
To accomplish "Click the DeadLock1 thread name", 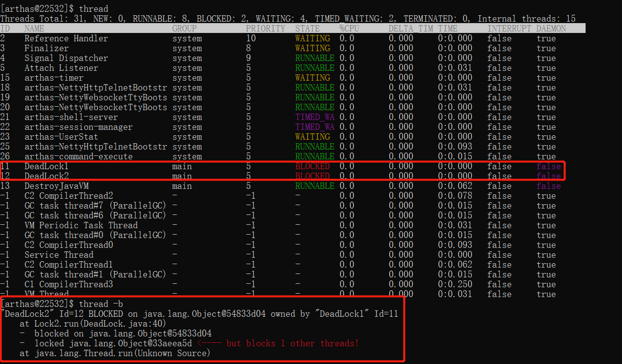I will click(47, 166).
